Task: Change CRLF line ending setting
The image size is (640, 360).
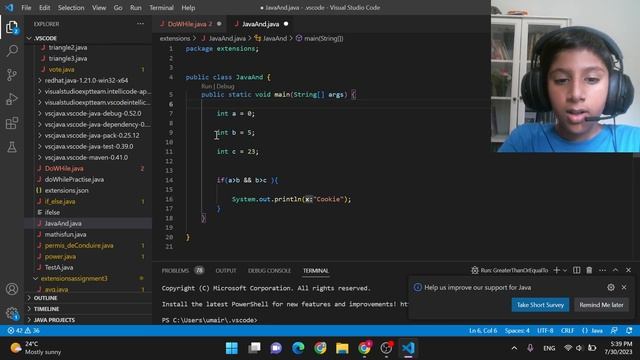Action: coord(567,331)
